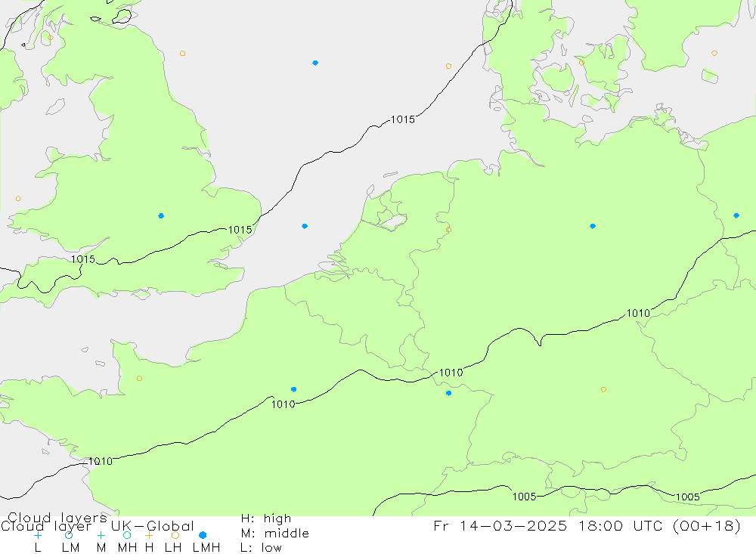Click the 1015 label over southwest England
The height and width of the screenshot is (554, 756).
83,259
